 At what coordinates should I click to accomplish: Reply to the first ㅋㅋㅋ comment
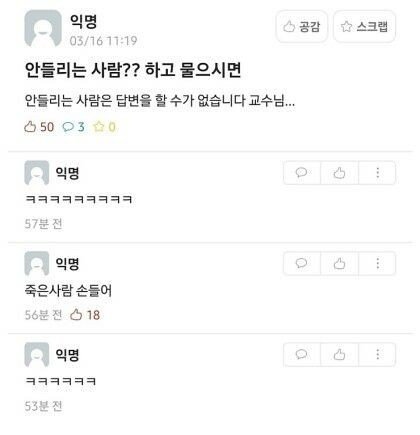[302, 173]
